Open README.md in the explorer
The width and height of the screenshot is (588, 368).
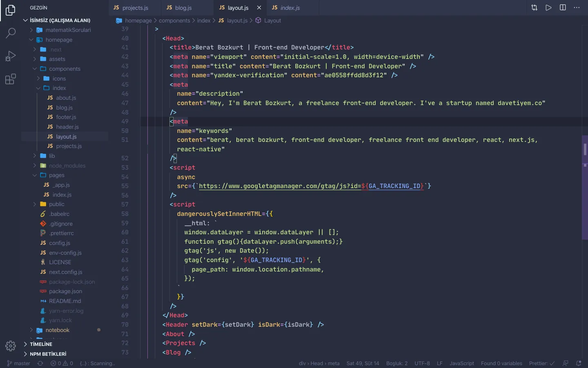click(65, 301)
